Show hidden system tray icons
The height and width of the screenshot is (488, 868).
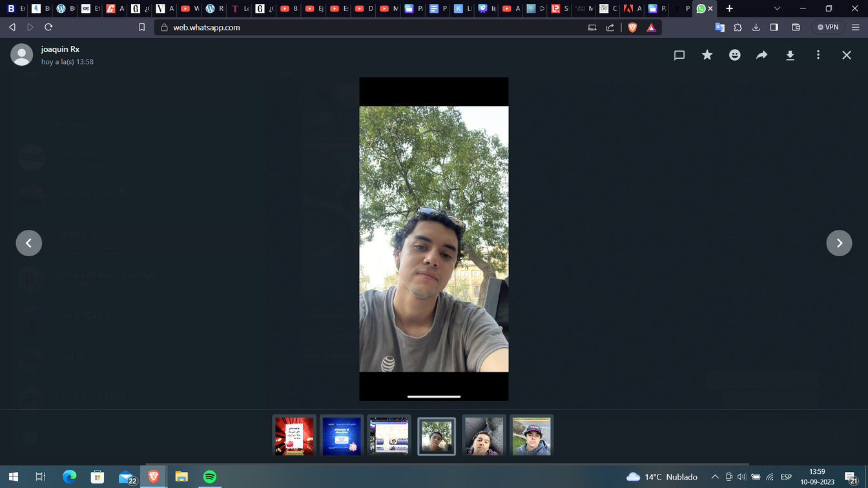point(715,477)
